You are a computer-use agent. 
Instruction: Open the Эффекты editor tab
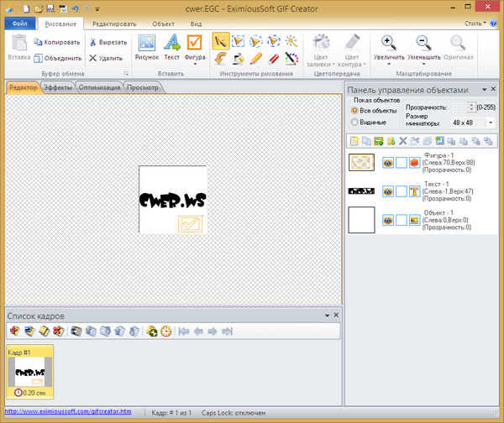coord(58,87)
